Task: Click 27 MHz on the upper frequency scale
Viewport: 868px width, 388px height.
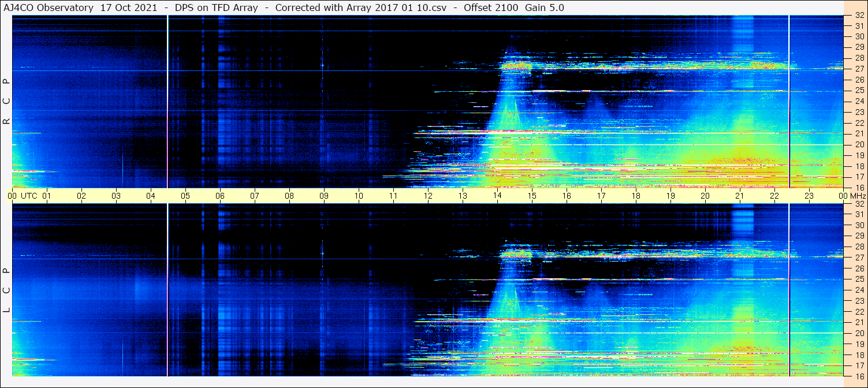Action: tap(859, 68)
